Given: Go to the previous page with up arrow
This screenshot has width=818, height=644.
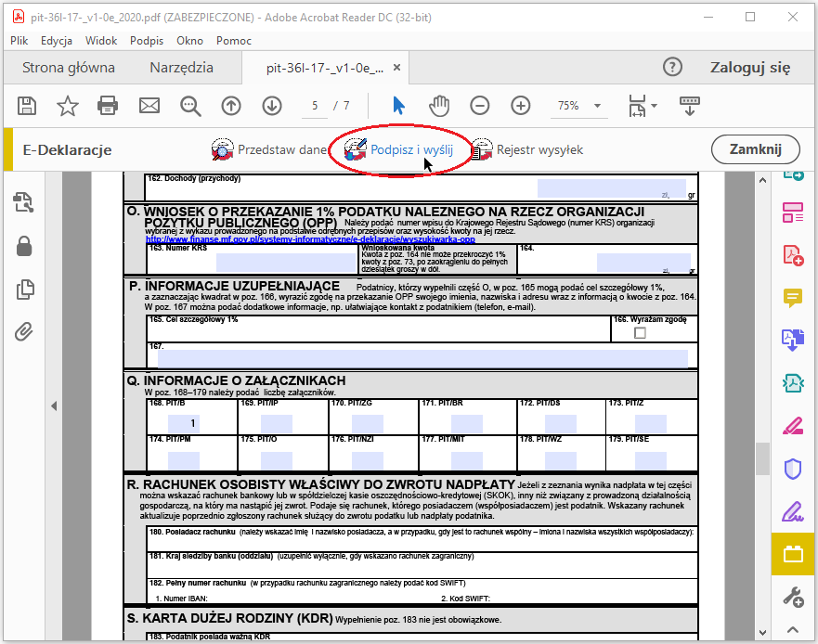Looking at the screenshot, I should (x=231, y=106).
